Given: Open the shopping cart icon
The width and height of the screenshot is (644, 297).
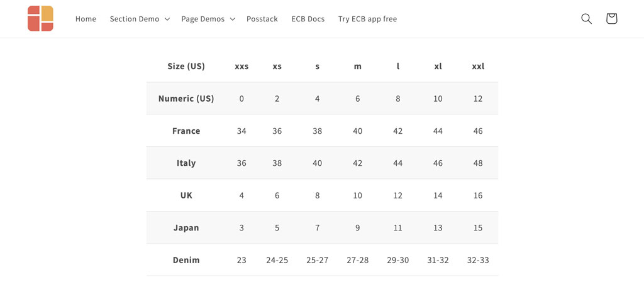Looking at the screenshot, I should coord(611,19).
